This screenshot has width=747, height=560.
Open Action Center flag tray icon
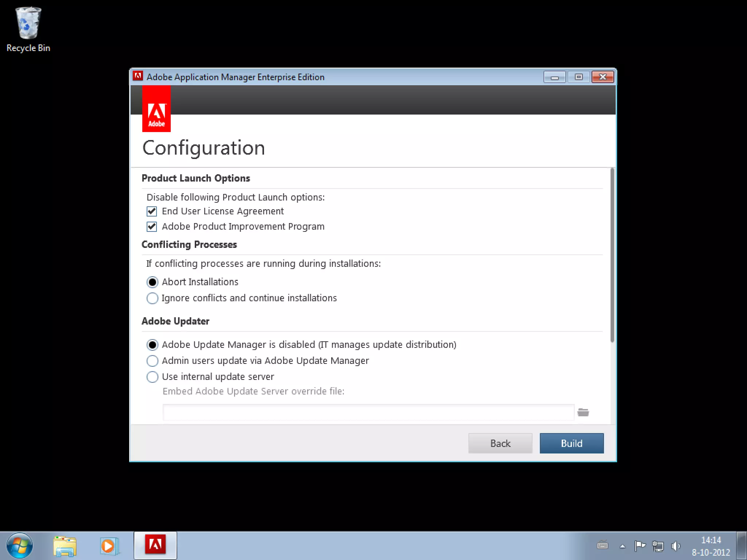pos(640,546)
